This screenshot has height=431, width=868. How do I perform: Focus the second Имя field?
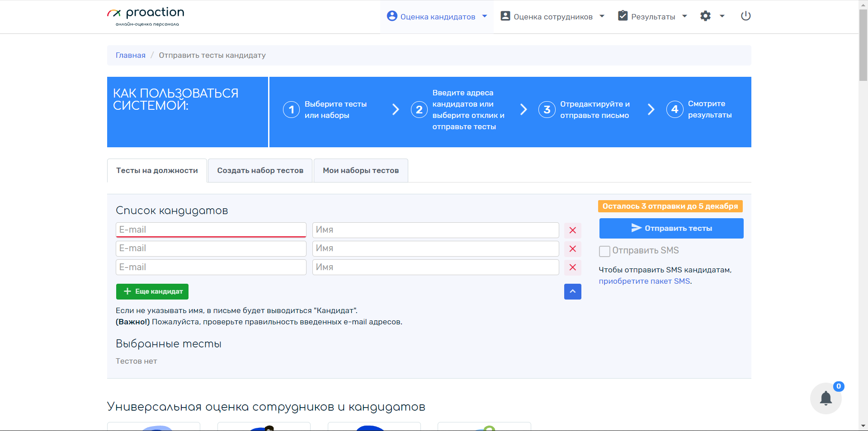[436, 248]
